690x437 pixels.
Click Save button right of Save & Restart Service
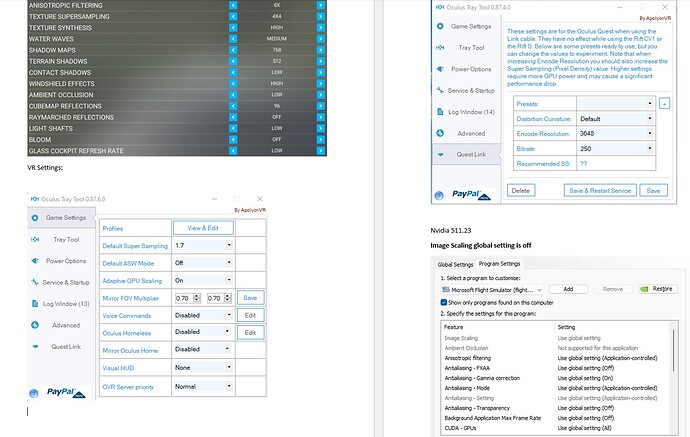point(653,191)
